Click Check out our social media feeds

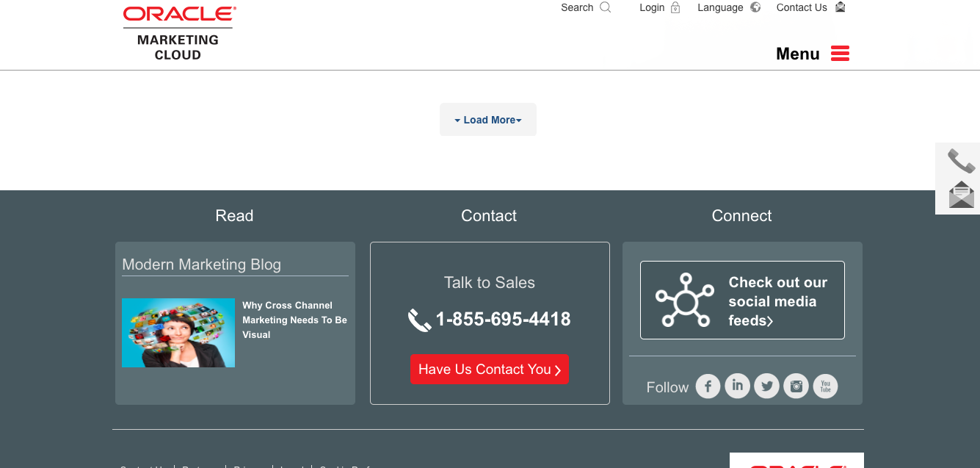[x=742, y=300]
